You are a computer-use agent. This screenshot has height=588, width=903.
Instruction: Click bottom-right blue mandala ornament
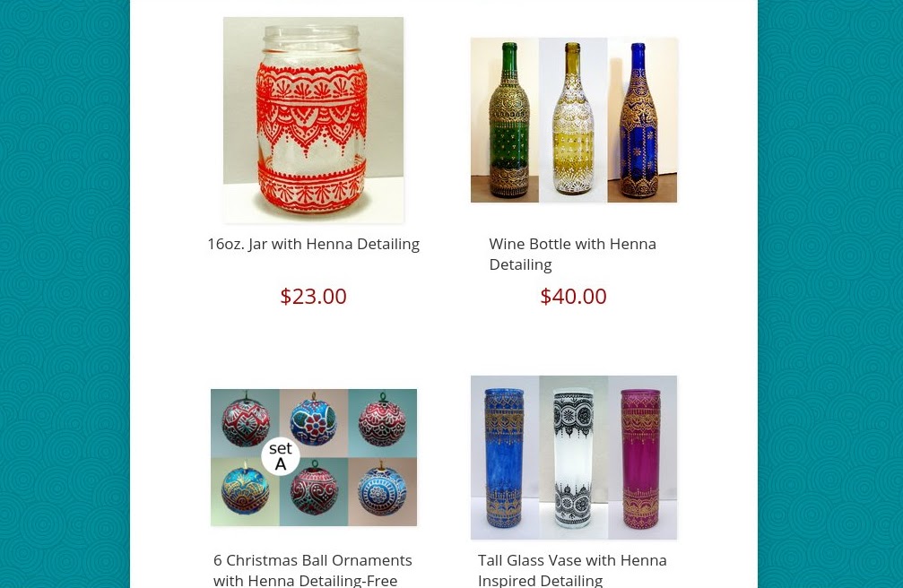382,492
